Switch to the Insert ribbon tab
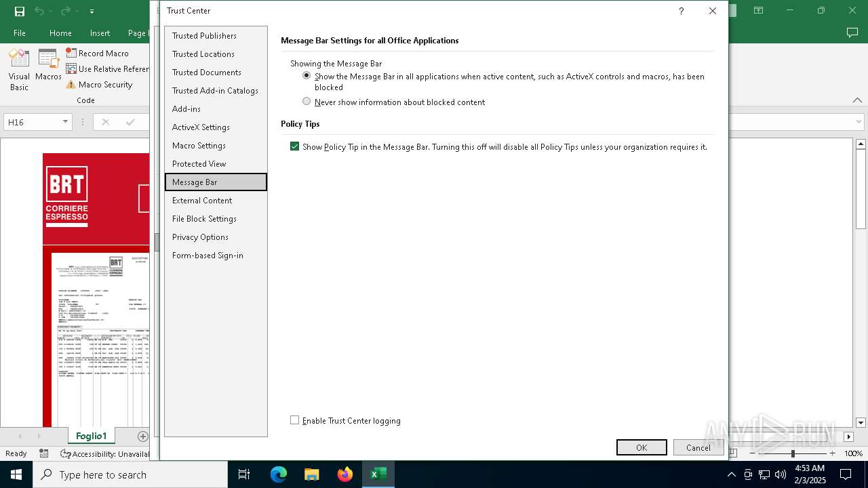The image size is (868, 488). coord(100,33)
